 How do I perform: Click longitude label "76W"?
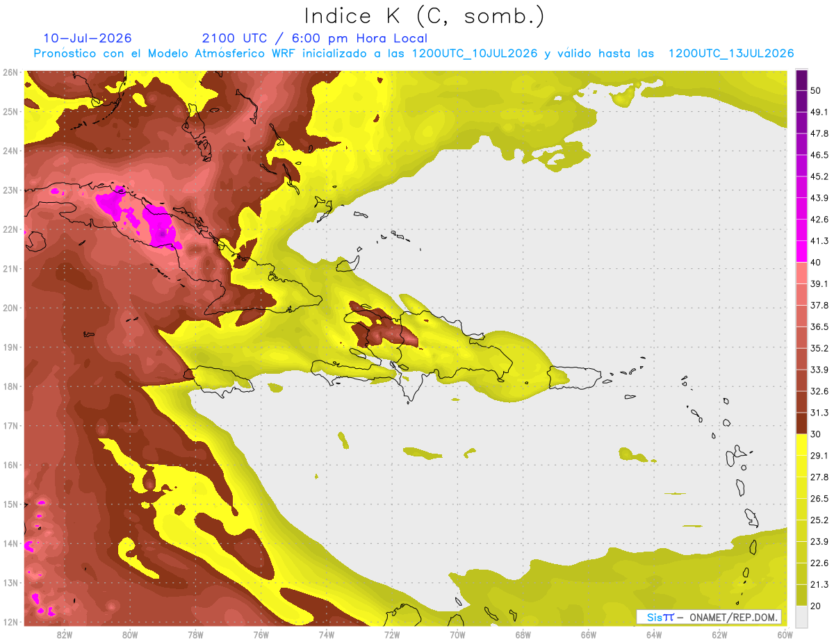coord(261,635)
